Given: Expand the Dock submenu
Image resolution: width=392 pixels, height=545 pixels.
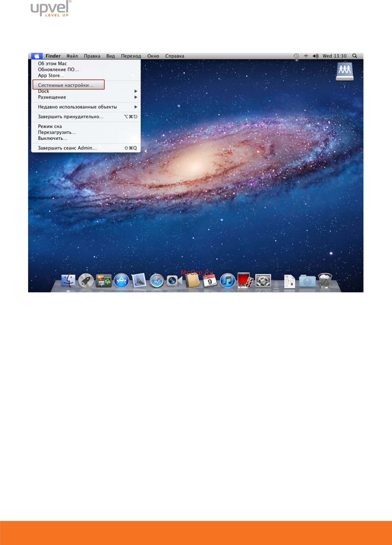Looking at the screenshot, I should [x=86, y=91].
